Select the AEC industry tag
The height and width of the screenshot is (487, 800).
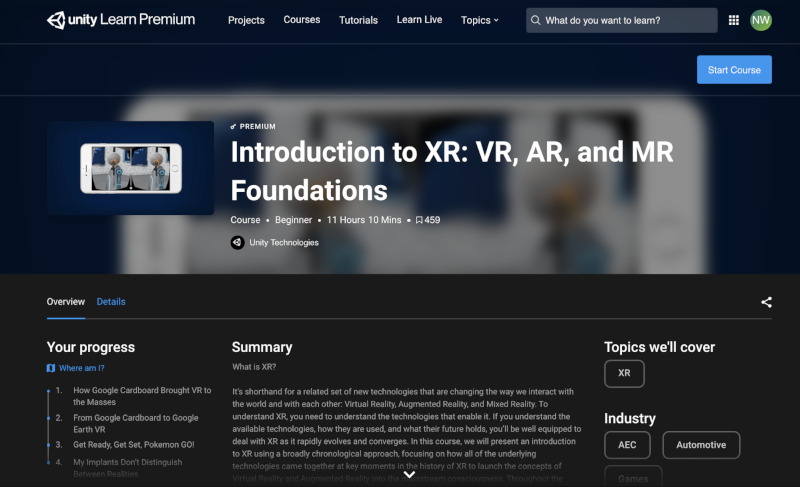click(x=627, y=445)
